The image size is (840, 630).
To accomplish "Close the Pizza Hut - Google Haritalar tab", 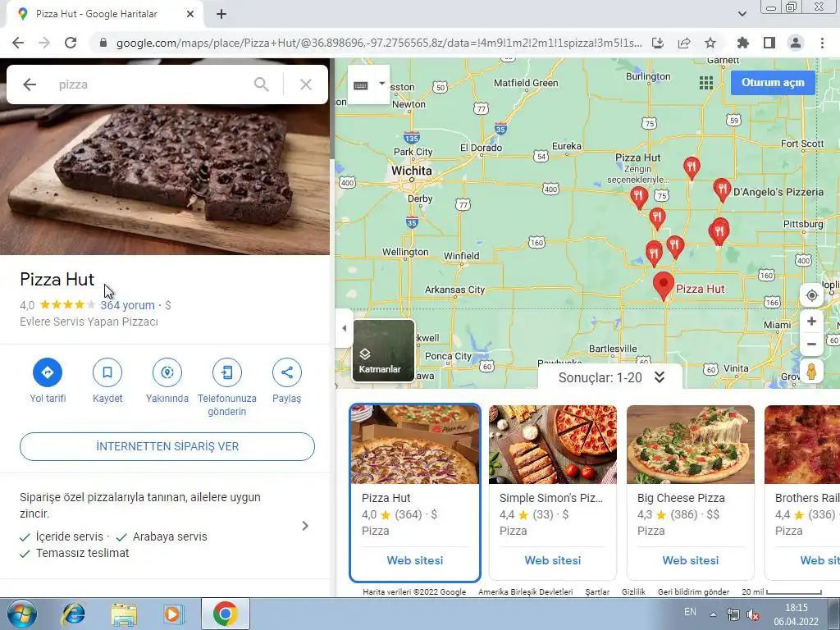I will point(190,15).
